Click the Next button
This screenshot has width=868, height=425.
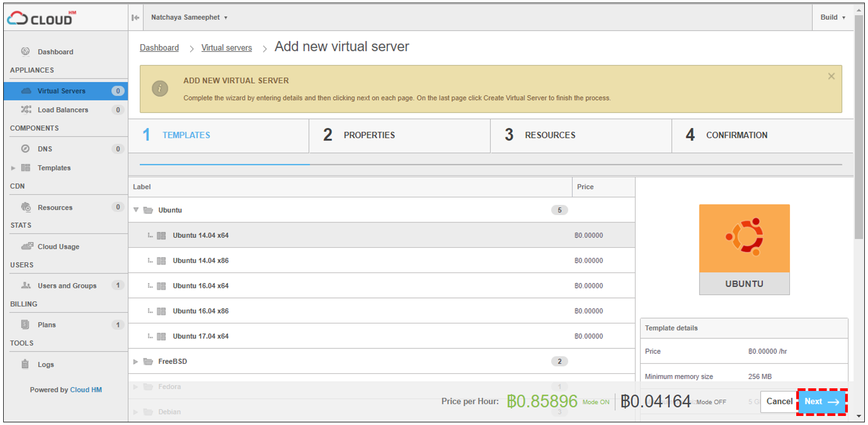[822, 402]
